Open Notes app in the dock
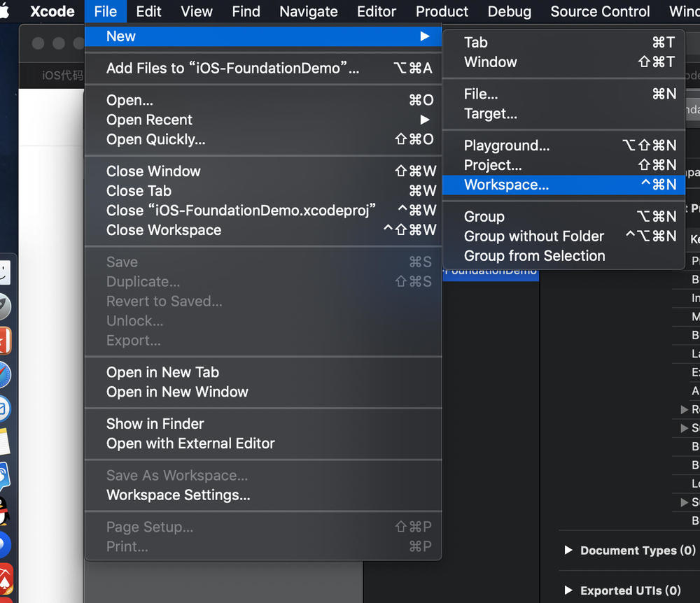Screen dimensions: 700x603 pyautogui.click(x=4, y=441)
